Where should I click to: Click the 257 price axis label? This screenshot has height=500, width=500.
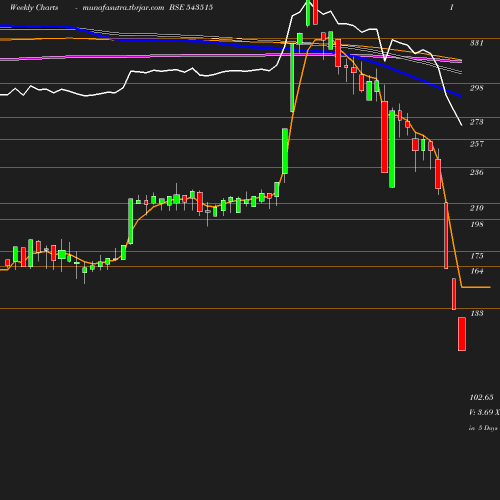tap(477, 144)
